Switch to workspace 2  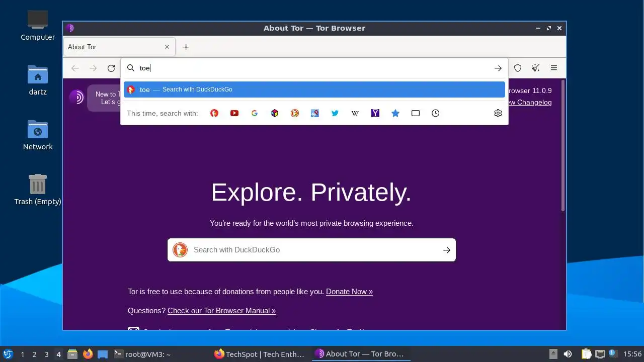tap(35, 354)
